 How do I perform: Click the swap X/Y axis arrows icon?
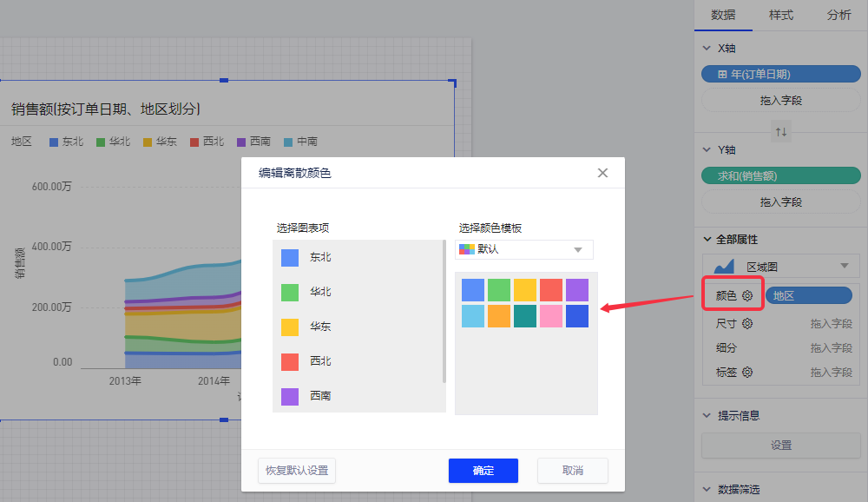coord(781,132)
